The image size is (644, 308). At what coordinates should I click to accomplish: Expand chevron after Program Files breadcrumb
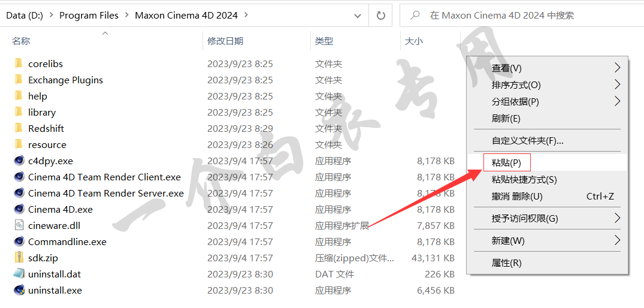126,15
